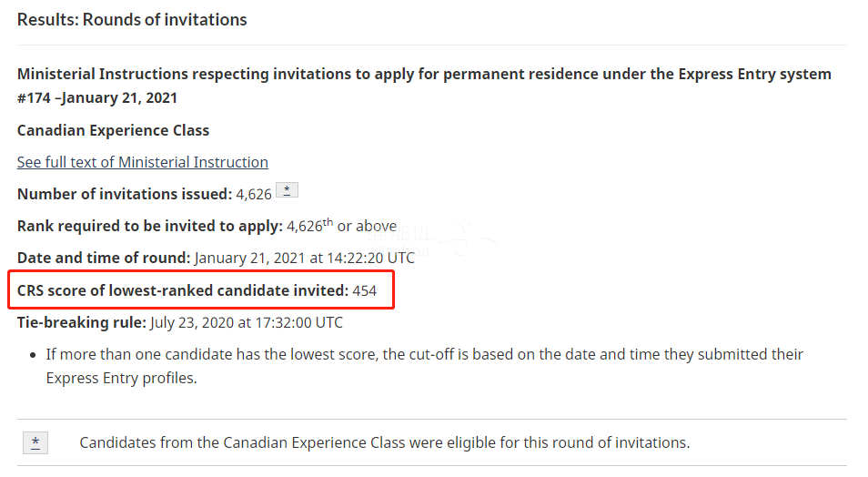The image size is (868, 477).
Task: Click the January 21, 2021 at 14:22:20 UTC value
Action: (305, 259)
